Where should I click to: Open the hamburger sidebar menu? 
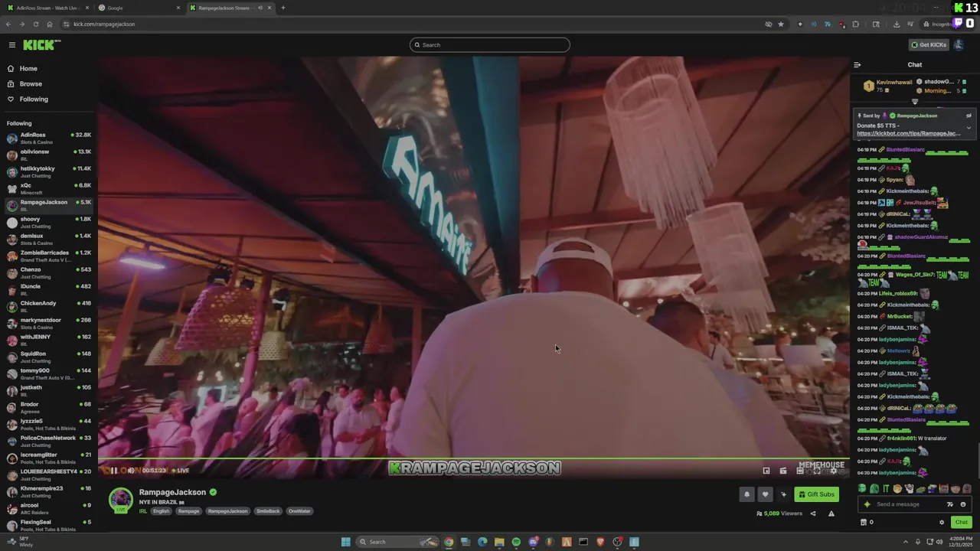point(11,45)
